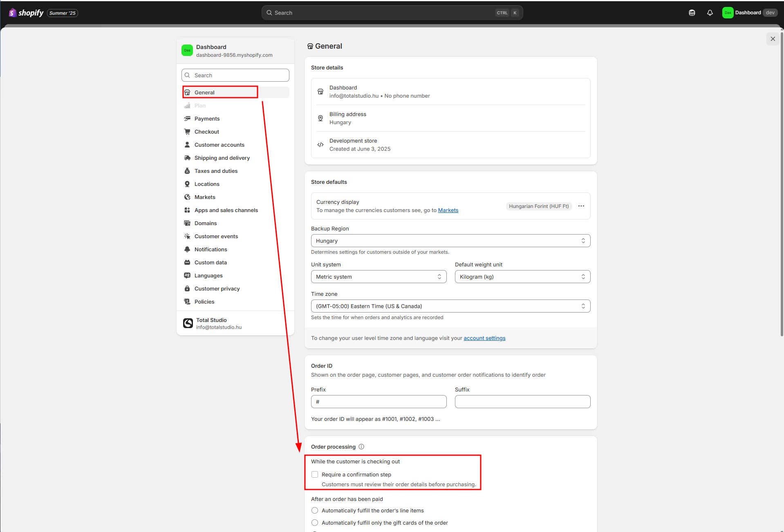Click the three-dots menu beside currency display
This screenshot has width=784, height=532.
pyautogui.click(x=581, y=206)
